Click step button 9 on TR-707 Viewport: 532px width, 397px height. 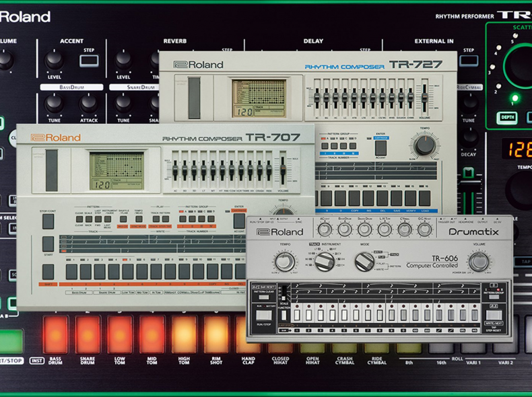185,272
